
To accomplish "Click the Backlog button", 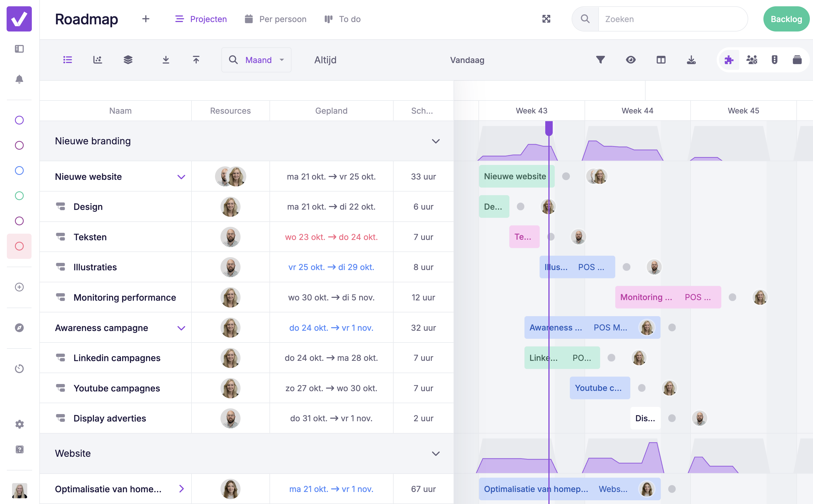I will click(x=786, y=19).
